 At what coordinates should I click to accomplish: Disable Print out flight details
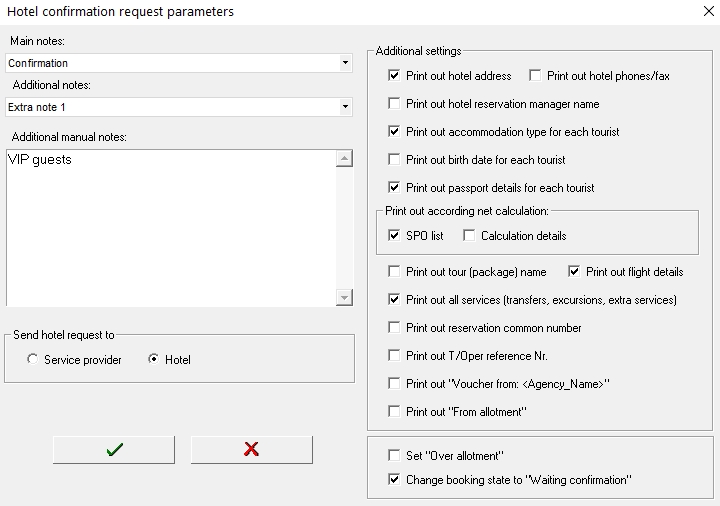574,271
